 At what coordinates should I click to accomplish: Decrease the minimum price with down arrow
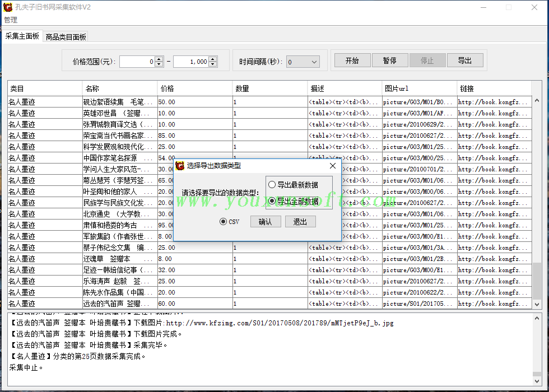[159, 64]
